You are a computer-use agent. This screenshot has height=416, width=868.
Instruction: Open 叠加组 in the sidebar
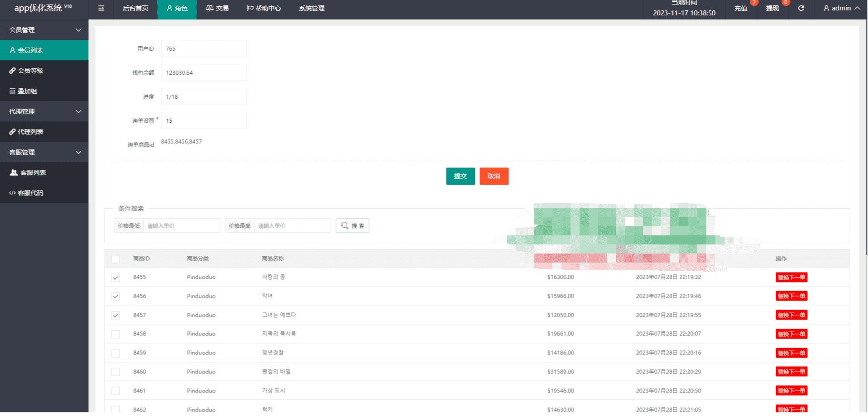[27, 91]
